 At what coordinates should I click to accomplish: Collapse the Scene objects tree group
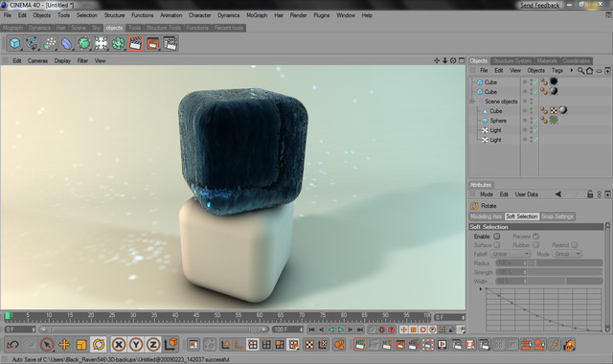click(x=472, y=102)
